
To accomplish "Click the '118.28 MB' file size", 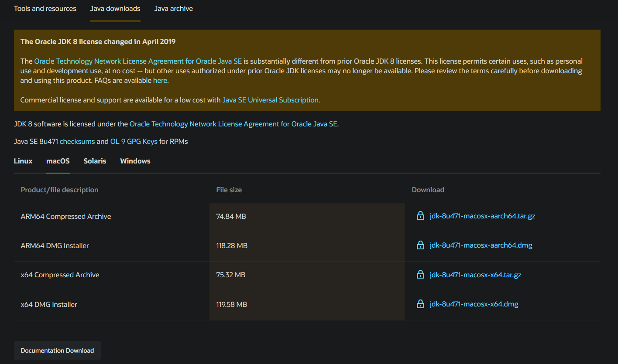I will [232, 246].
